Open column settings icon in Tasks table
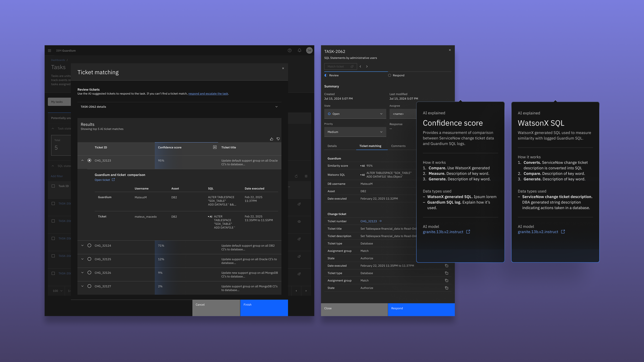Screen dimensions: 644x362 (306, 176)
